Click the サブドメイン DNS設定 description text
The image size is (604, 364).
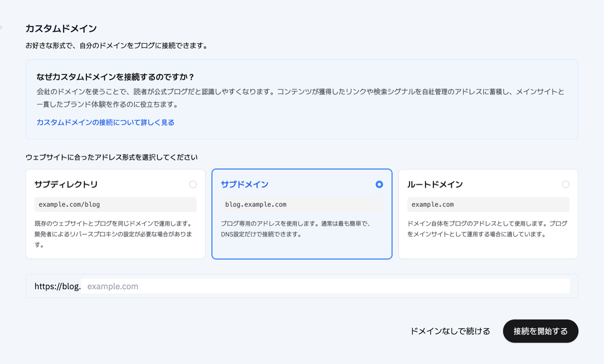(x=296, y=229)
